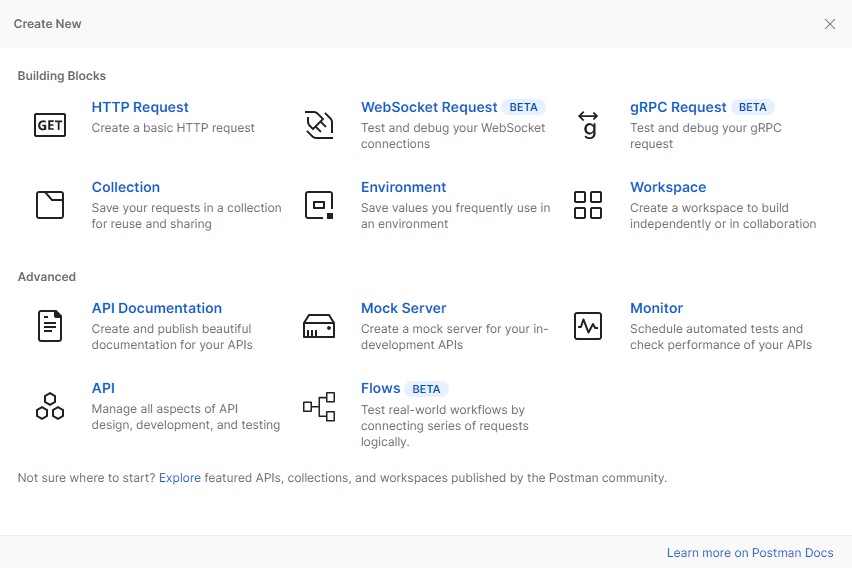Click the API hexagons icon
Image resolution: width=852 pixels, height=568 pixels.
click(50, 406)
